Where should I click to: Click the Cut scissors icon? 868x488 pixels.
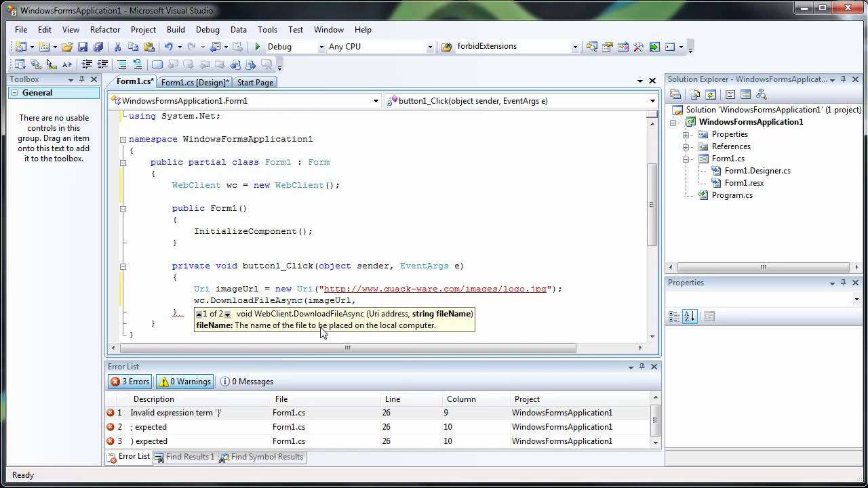click(x=117, y=47)
